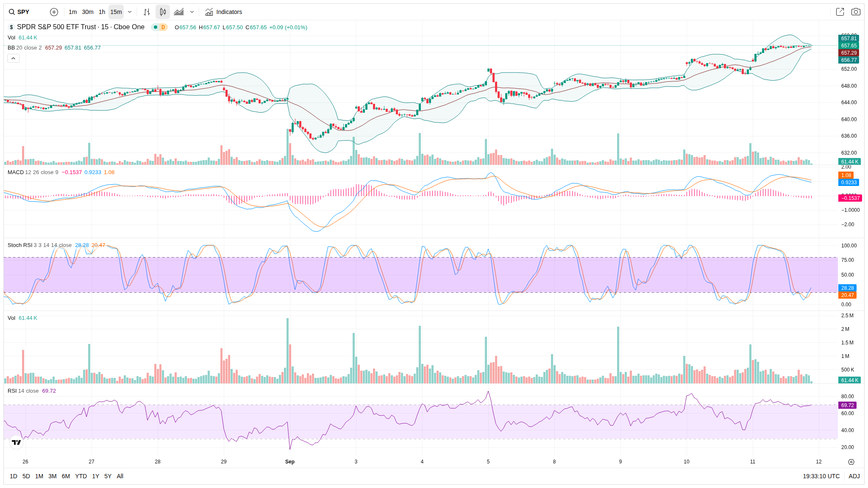Screen dimensions: 868x488
Task: Click the purple 69.72 RSI axis label
Action: [x=847, y=405]
